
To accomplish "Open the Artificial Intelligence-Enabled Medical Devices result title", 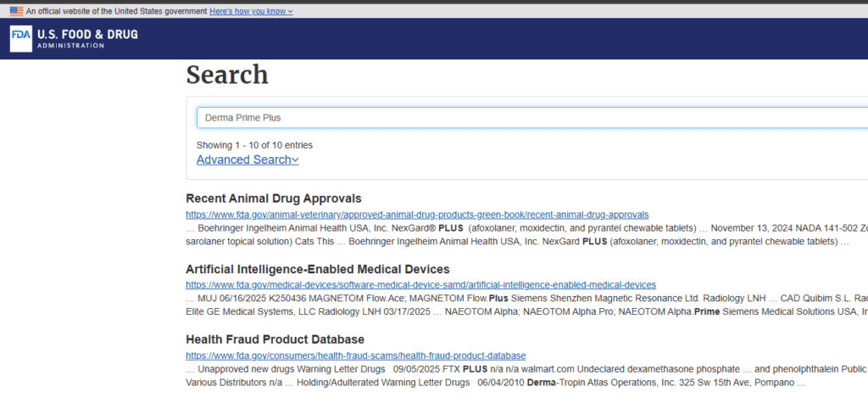I will click(x=318, y=270).
